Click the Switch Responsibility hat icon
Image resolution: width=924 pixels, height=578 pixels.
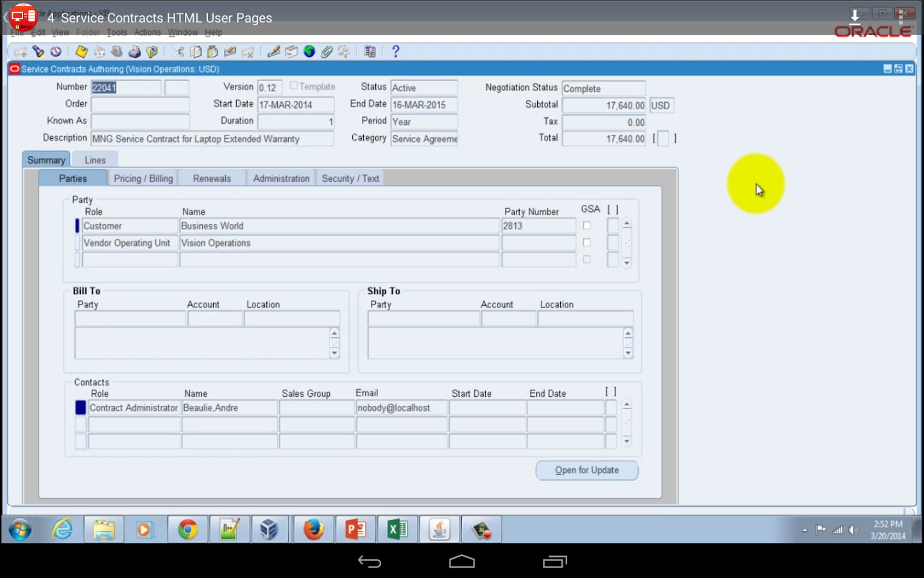(117, 51)
